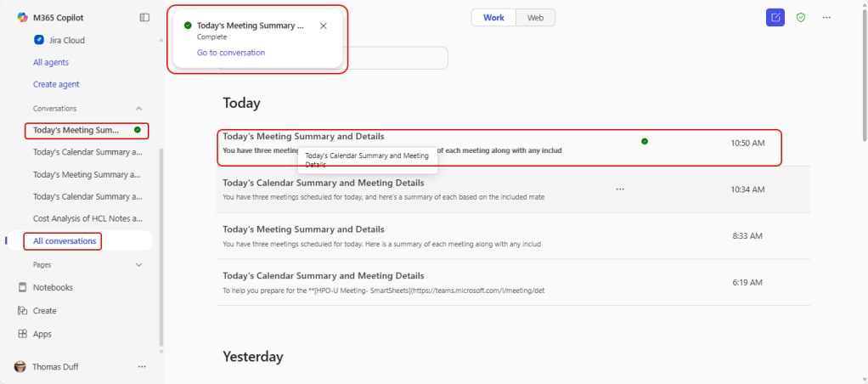Screen dimensions: 868x384
Task: Click the M365 Copilot logo icon
Action: (23, 17)
